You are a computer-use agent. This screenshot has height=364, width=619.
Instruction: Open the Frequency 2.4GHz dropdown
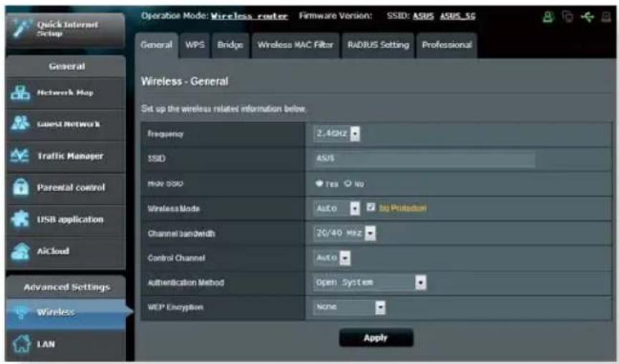pyautogui.click(x=337, y=134)
